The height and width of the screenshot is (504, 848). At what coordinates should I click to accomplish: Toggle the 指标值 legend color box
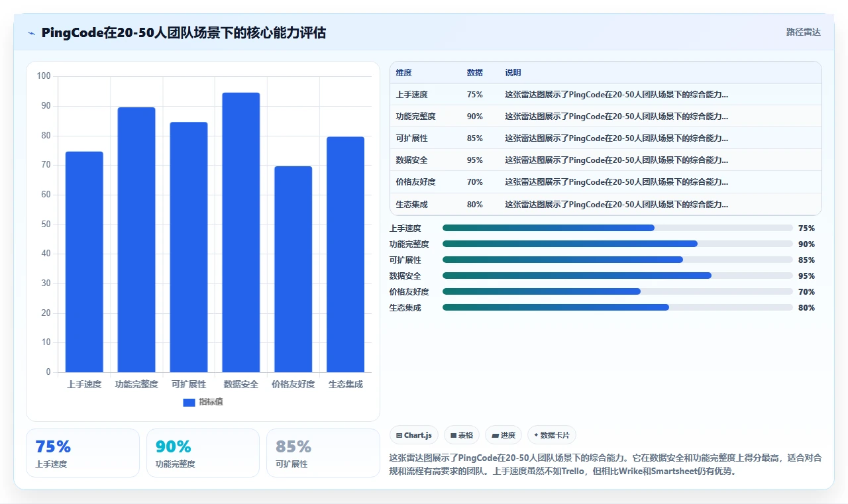click(x=189, y=402)
